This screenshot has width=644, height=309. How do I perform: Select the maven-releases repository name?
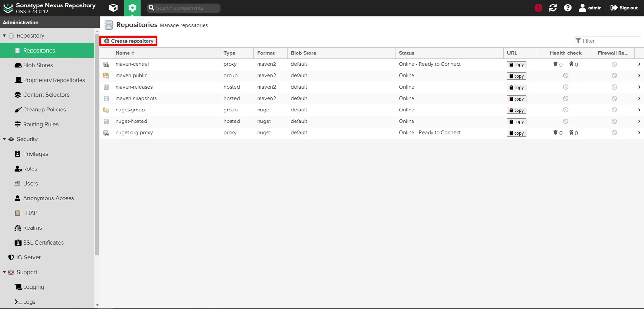click(x=134, y=87)
